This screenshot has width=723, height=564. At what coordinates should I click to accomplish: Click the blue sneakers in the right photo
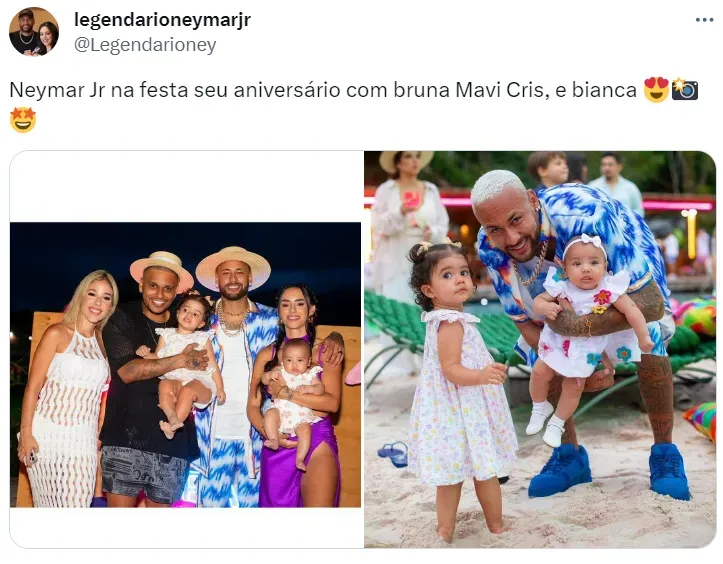(608, 471)
